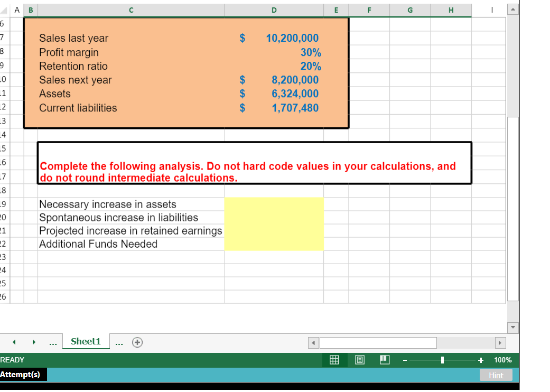This screenshot has height=392, width=550.
Task: Click the yellow cell beside Necessary increase in assets
Action: pyautogui.click(x=274, y=204)
